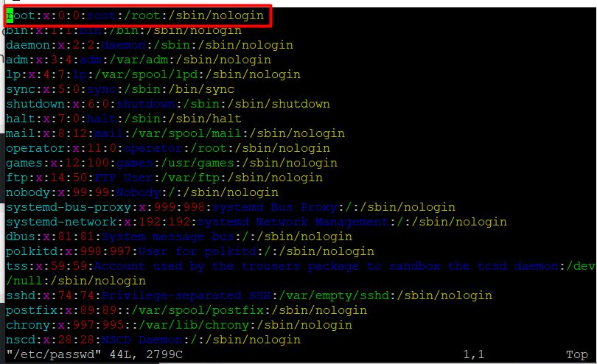Click the Top scroll position indicator
This screenshot has height=364, width=597.
577,354
